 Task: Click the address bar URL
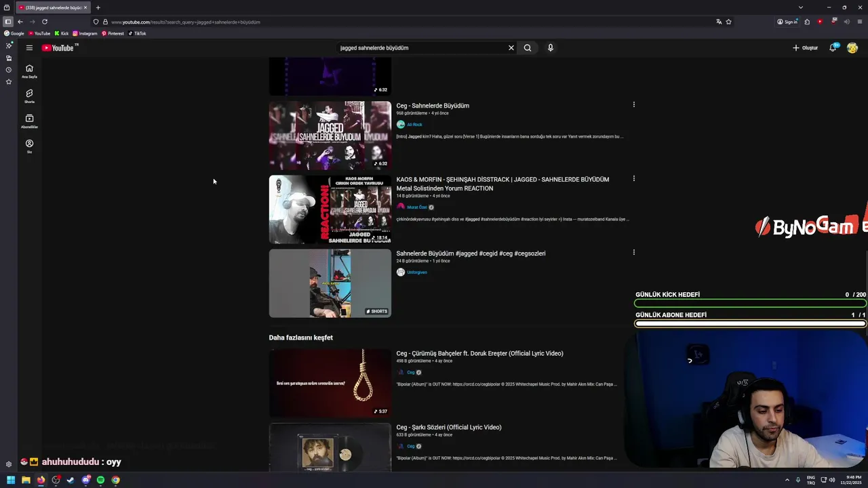[185, 22]
